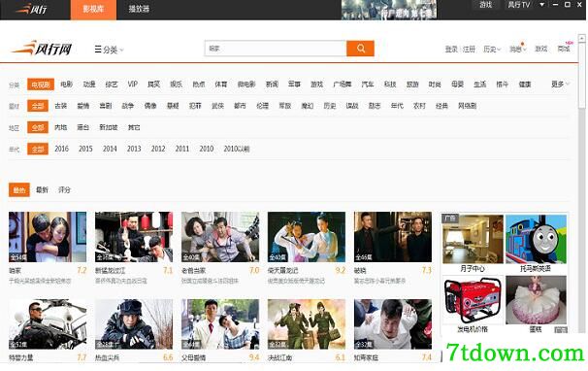Click the red generator ad image
The image size is (588, 371).
coord(473,300)
